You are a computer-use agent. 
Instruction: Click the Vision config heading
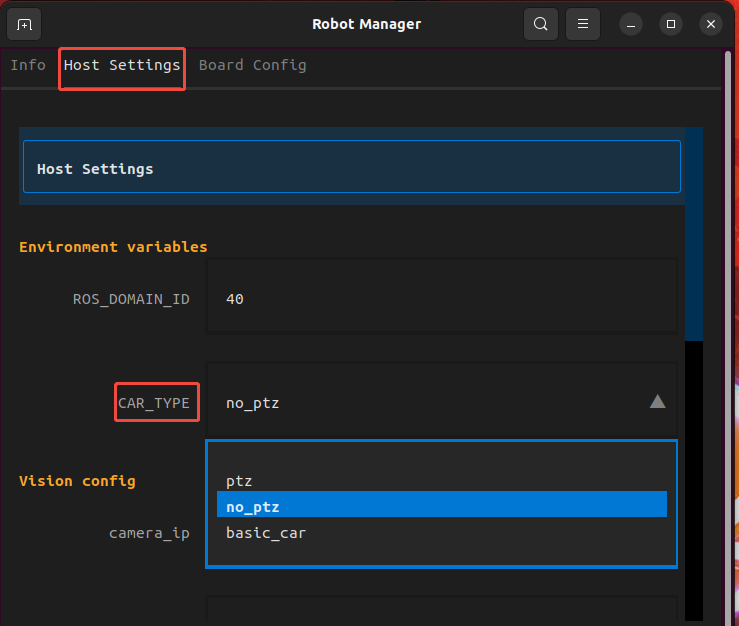77,481
